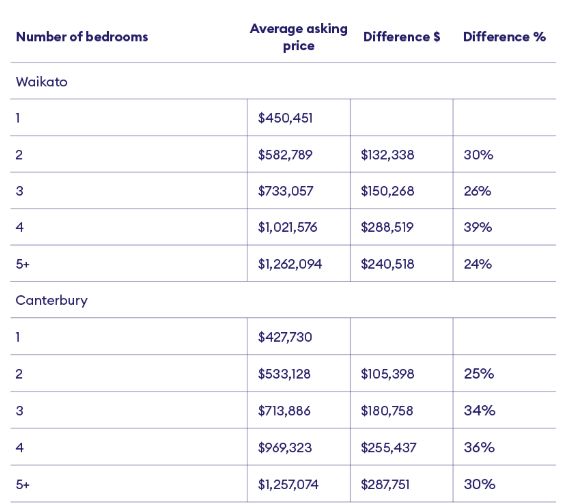Select the $1,257,074 price cell

point(288,485)
